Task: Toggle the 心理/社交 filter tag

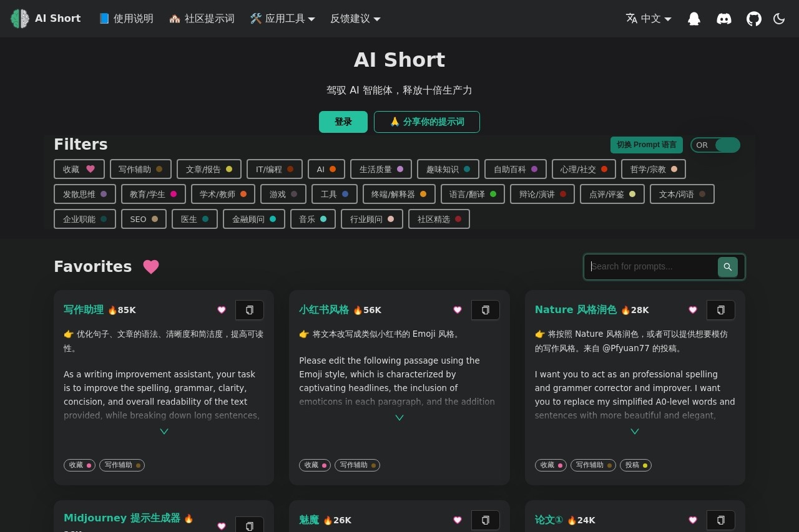Action: click(584, 169)
